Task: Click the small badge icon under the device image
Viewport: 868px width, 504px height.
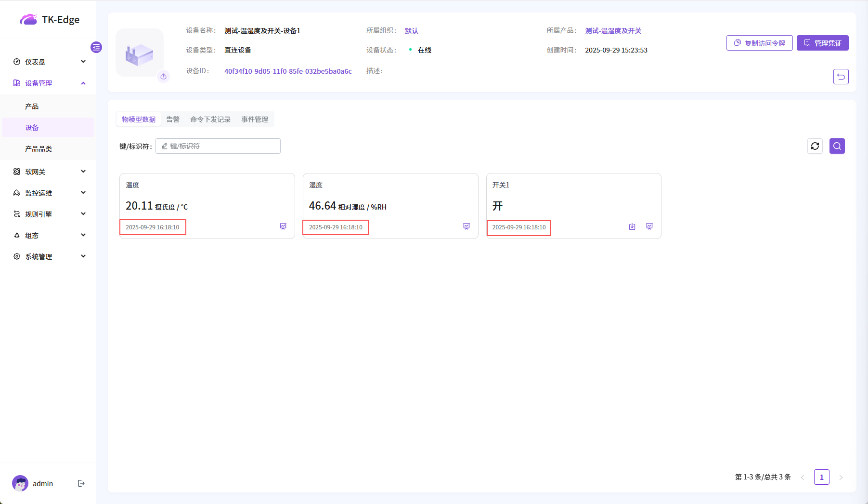Action: pos(164,77)
